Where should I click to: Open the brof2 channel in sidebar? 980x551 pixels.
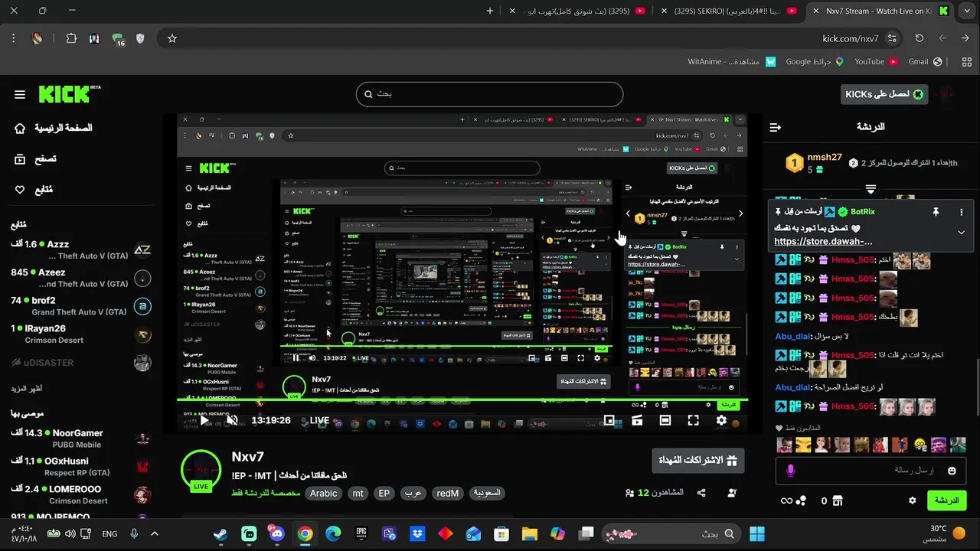[80, 306]
